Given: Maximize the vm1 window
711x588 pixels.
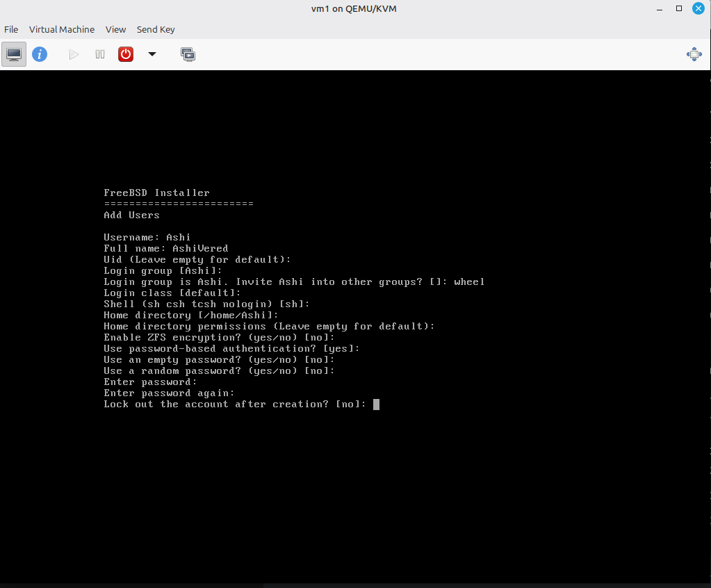Looking at the screenshot, I should (679, 9).
